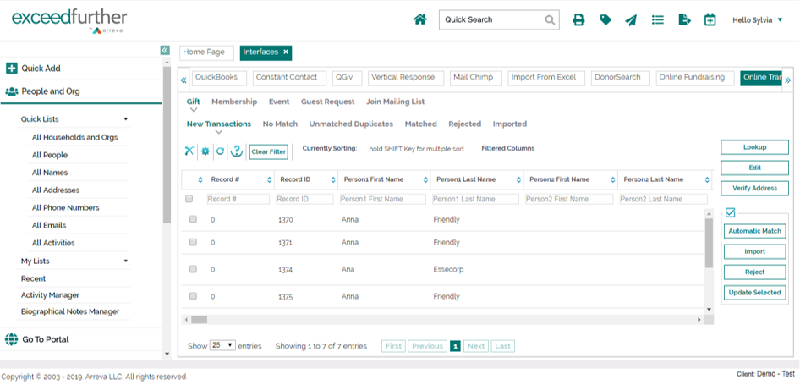Focus the Quick Search input field
This screenshot has height=385, width=800.
point(491,20)
